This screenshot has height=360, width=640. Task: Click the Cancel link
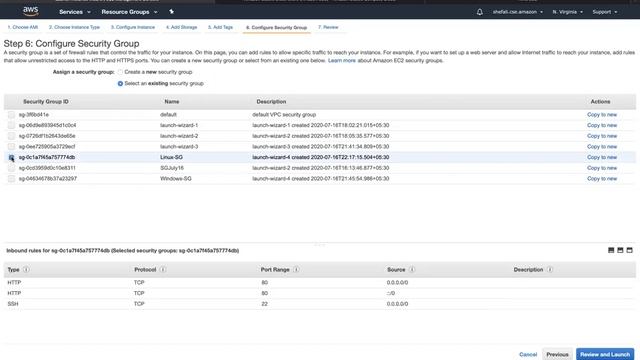tap(528, 354)
